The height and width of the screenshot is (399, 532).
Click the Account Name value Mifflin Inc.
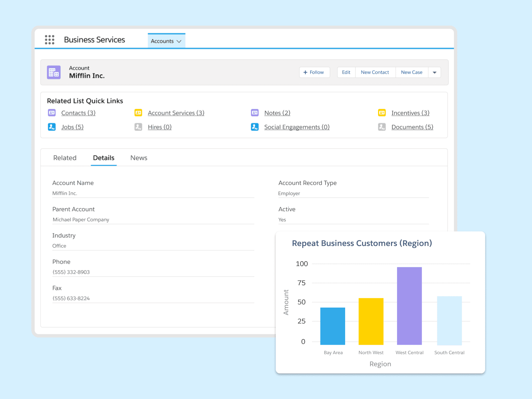pos(65,193)
